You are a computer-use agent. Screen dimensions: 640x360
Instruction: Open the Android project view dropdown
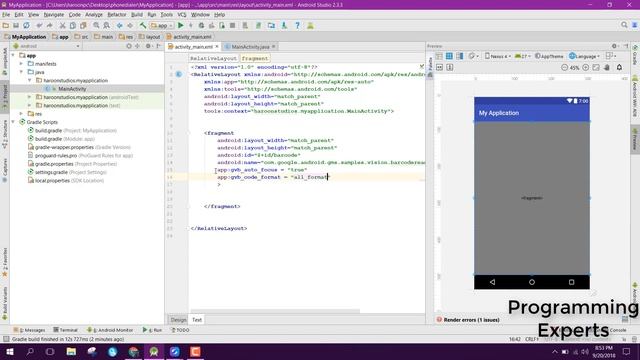47,46
